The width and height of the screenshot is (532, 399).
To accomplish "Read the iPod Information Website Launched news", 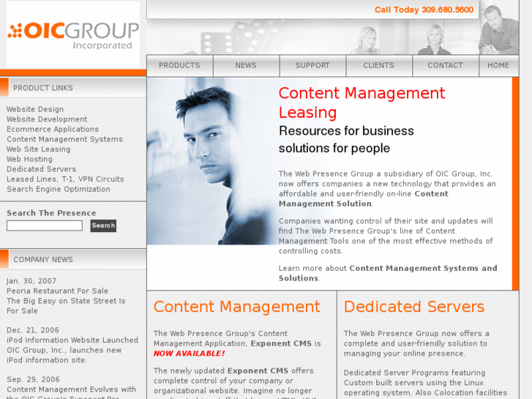I will tap(72, 340).
